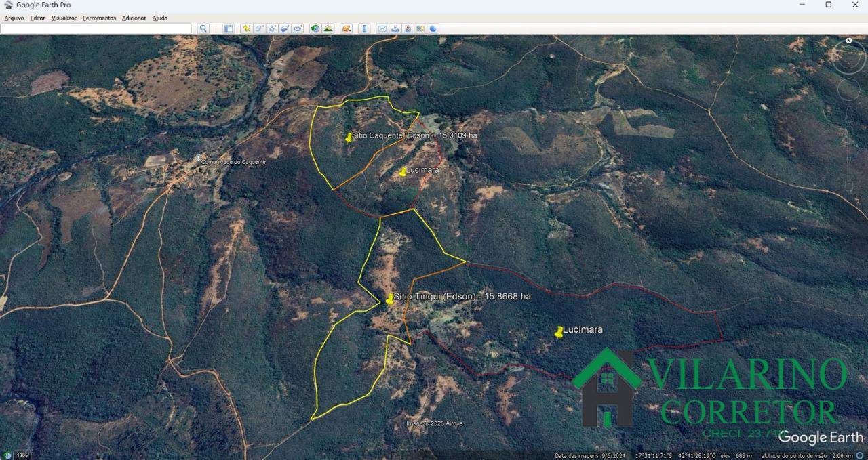The width and height of the screenshot is (868, 460).
Task: Choose the Add Image Overlay tool
Action: [285, 28]
